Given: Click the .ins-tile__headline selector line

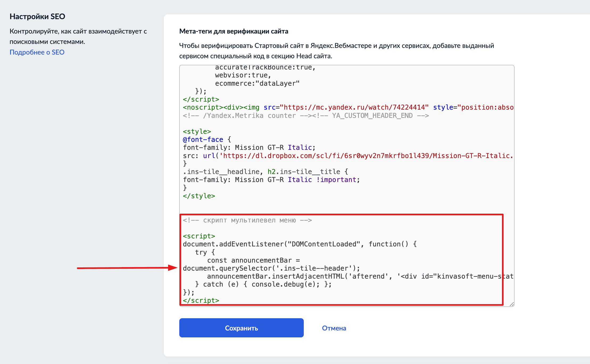Looking at the screenshot, I should (265, 172).
